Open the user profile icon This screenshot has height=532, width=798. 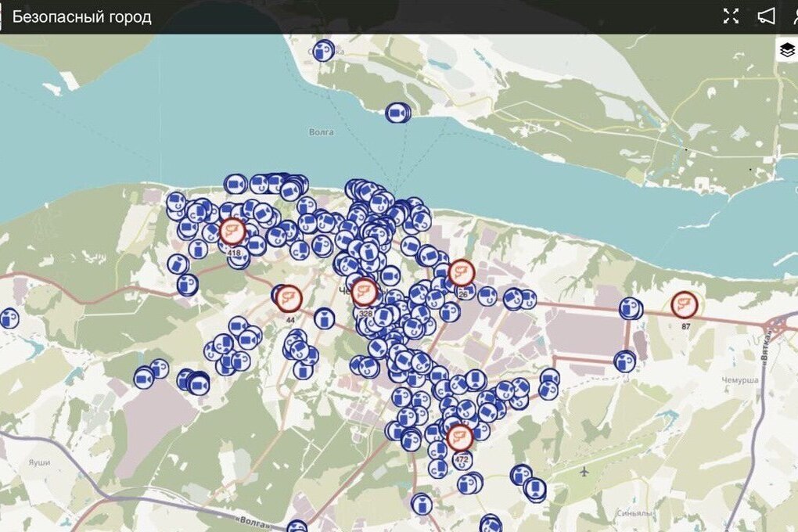pos(793,16)
